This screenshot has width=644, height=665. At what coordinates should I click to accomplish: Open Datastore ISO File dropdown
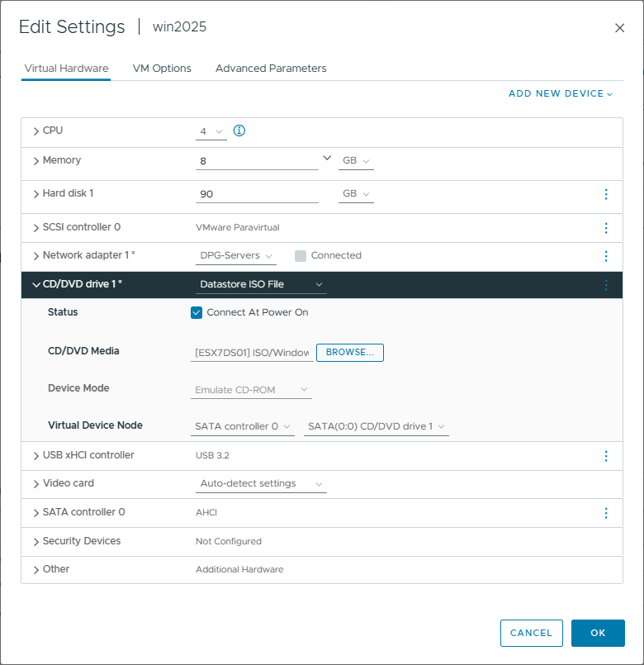pyautogui.click(x=261, y=285)
